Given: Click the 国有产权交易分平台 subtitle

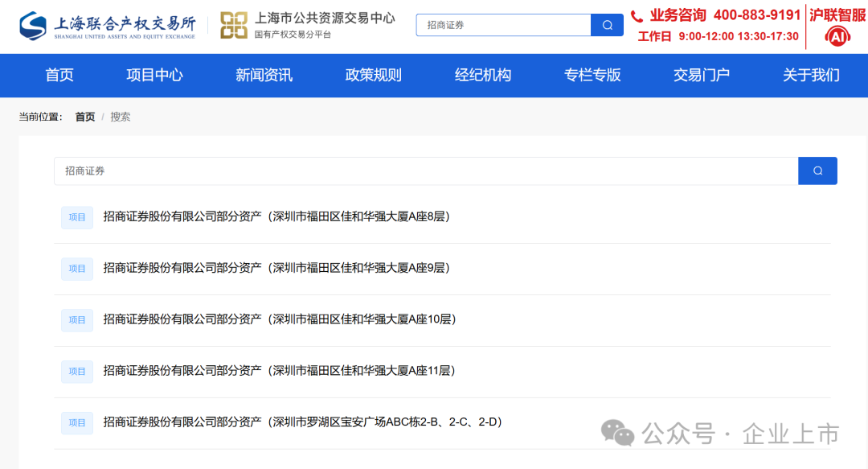Looking at the screenshot, I should [x=293, y=35].
